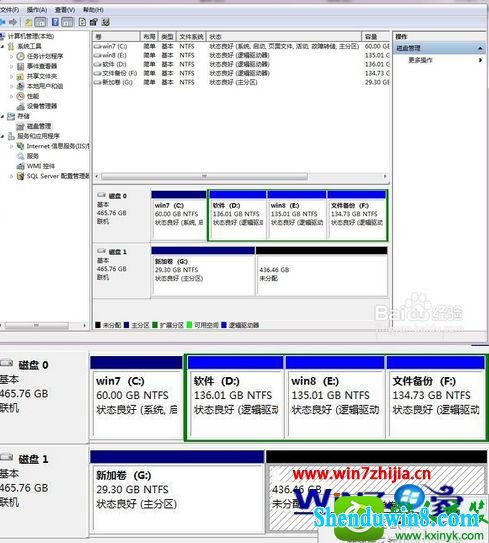
Task: Expand the Internet 信息服务(IIS) branch
Action: coord(12,146)
